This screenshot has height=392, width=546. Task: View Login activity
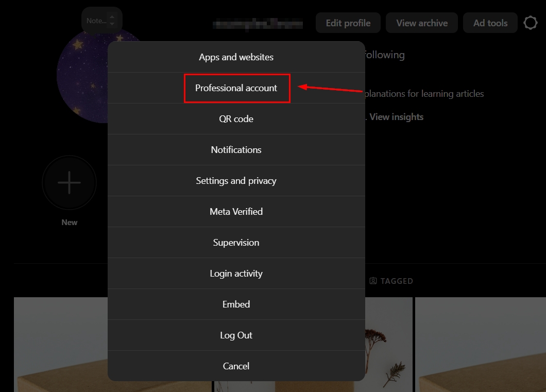point(236,274)
